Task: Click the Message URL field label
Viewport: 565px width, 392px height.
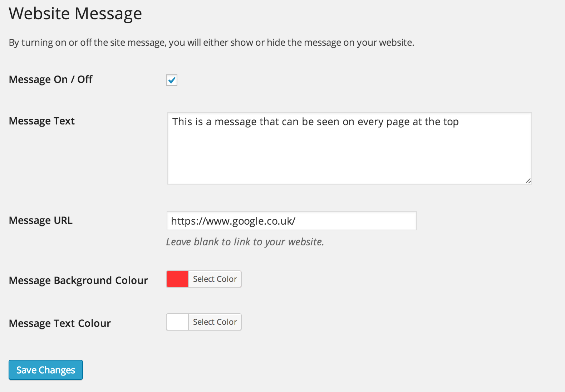Action: click(40, 220)
